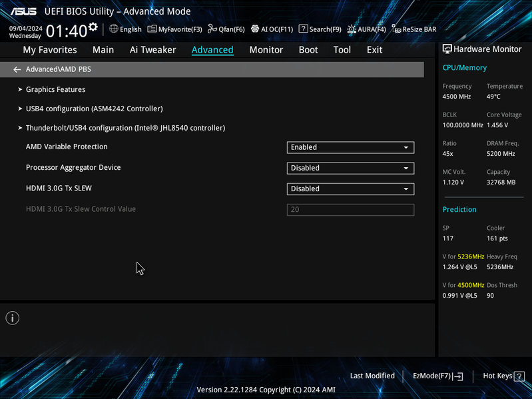Image resolution: width=532 pixels, height=399 pixels.
Task: Click the back arrow in Advanced\AMD PBS
Action: pyautogui.click(x=17, y=69)
